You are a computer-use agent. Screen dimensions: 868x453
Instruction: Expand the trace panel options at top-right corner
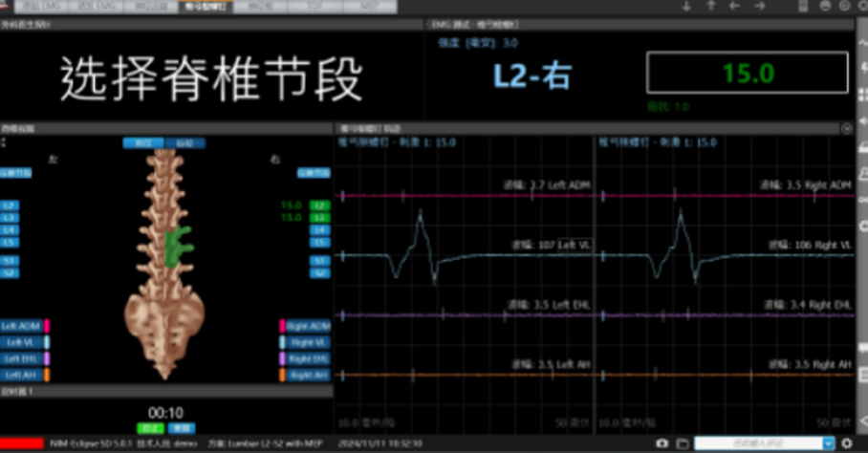pyautogui.click(x=846, y=128)
